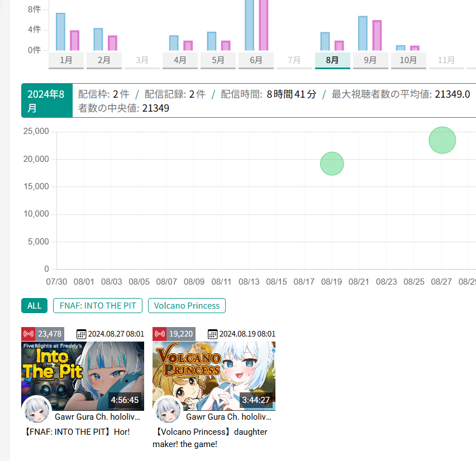Open title 【FNAF: INTO THE PIT】Hor!

[77, 432]
